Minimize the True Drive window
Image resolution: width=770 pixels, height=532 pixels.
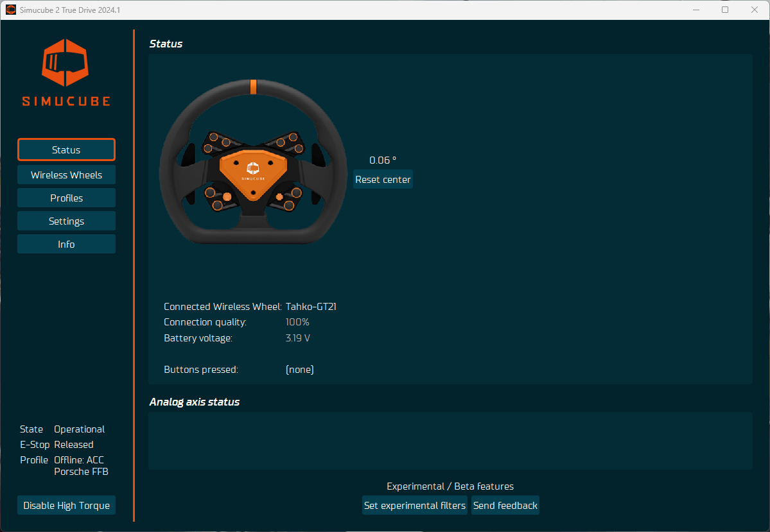point(696,10)
